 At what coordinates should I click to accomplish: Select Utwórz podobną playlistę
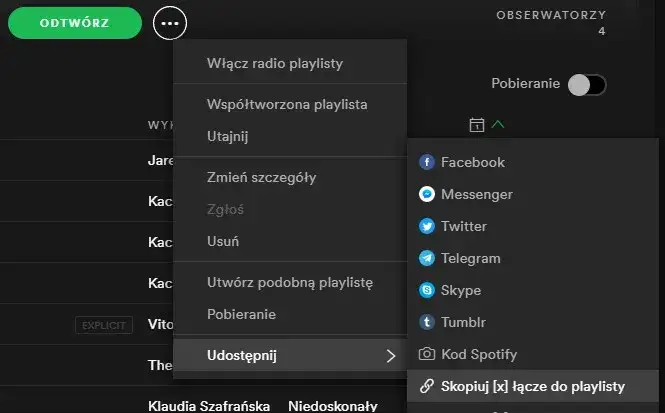(290, 282)
